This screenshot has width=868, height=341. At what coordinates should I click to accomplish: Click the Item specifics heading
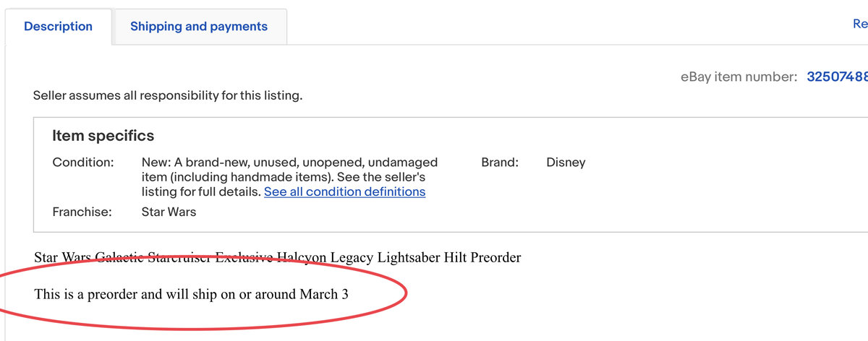(x=103, y=136)
